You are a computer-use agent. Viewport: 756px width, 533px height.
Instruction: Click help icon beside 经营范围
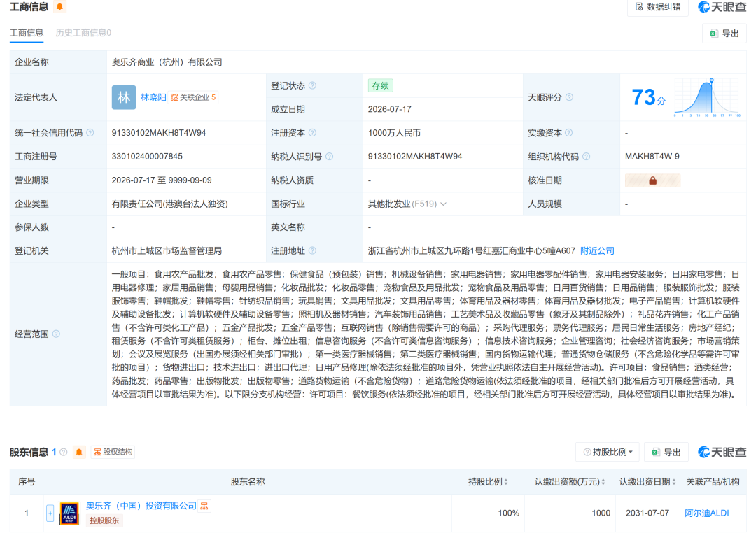pos(57,334)
